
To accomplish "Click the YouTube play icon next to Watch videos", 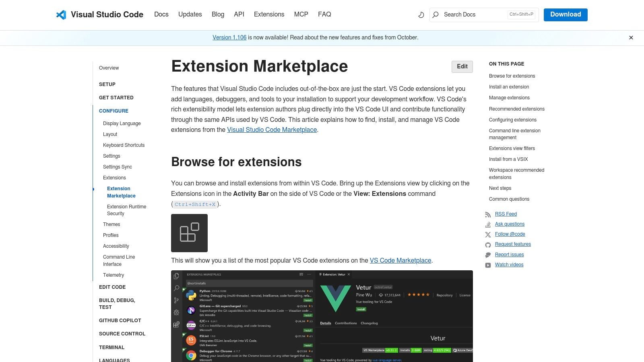I will (488, 265).
